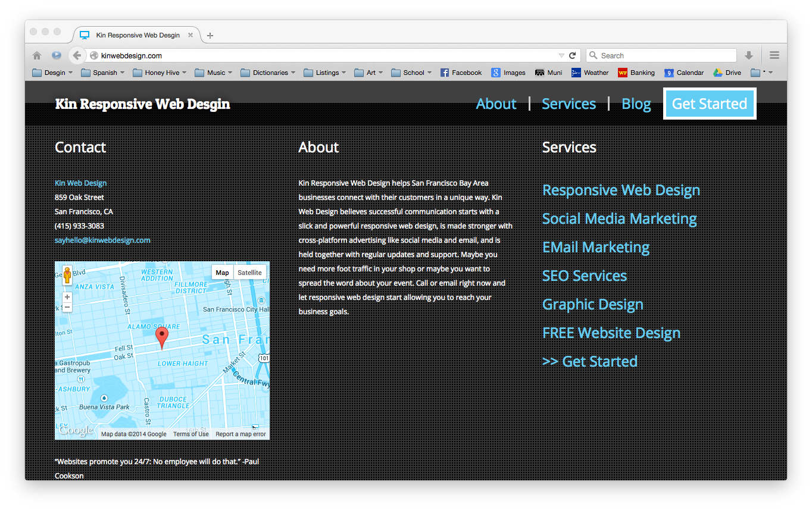Expand the Spanish bookmarks folder
This screenshot has height=510, width=812.
[x=103, y=73]
